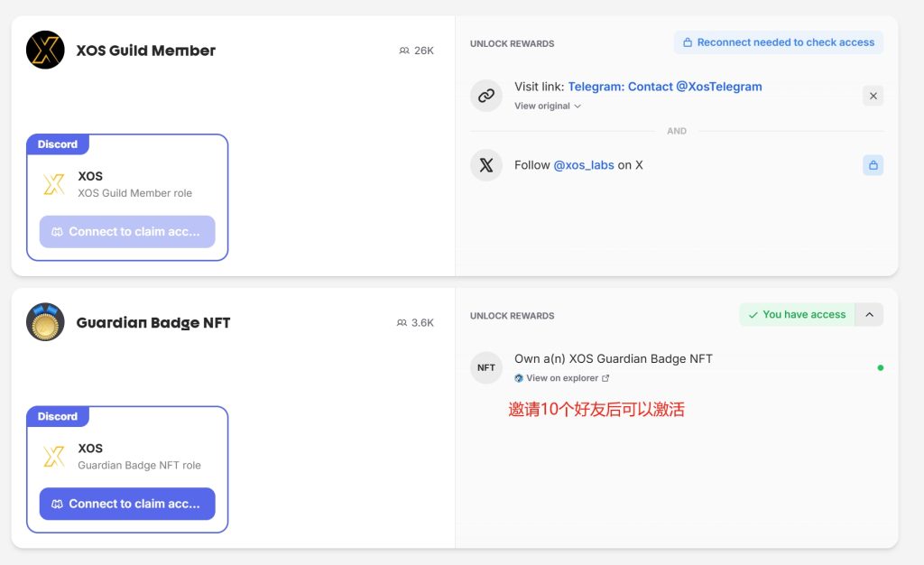The width and height of the screenshot is (924, 565).
Task: Click the lock icon beside Follow @xos_labs
Action: coord(873,165)
